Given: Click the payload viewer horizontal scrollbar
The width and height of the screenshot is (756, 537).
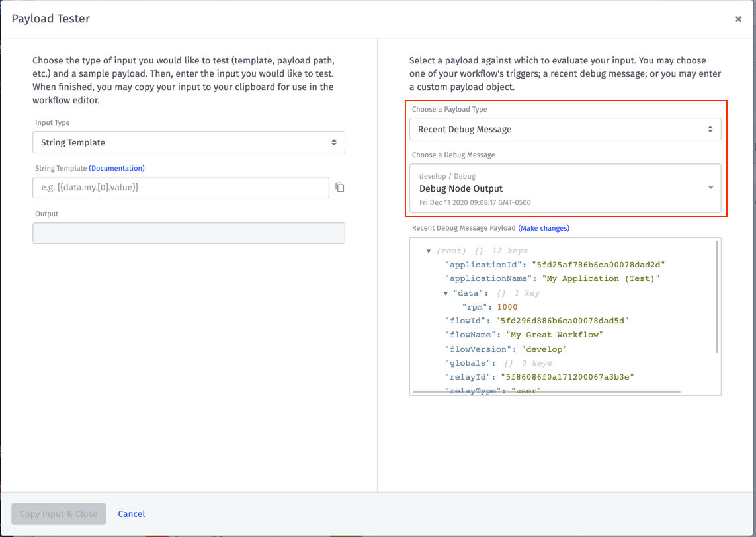Looking at the screenshot, I should tap(546, 392).
